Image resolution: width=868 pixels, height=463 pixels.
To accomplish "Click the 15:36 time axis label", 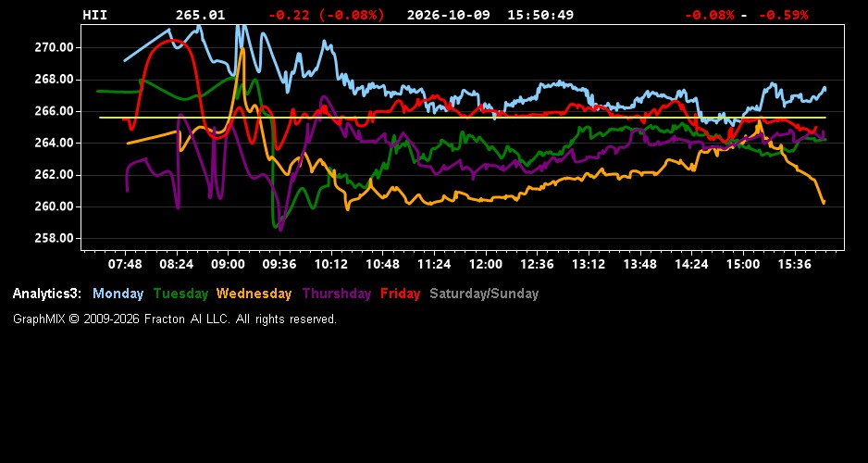I will pos(794,264).
